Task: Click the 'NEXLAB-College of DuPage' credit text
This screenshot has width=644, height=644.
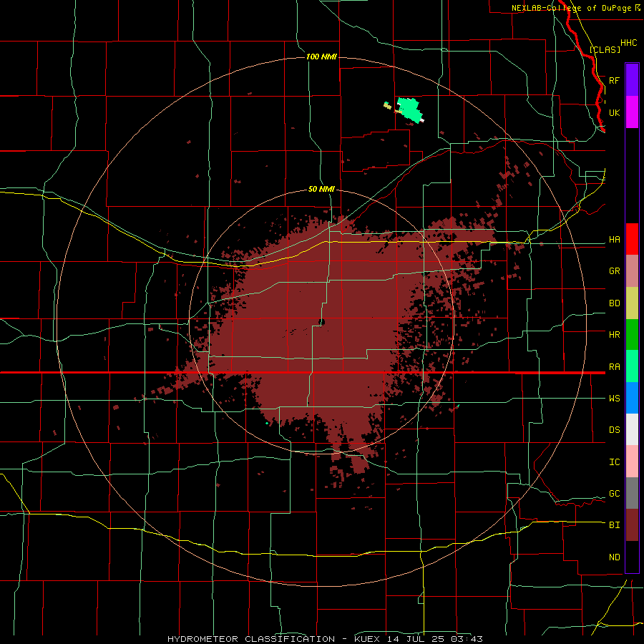Action: (571, 8)
